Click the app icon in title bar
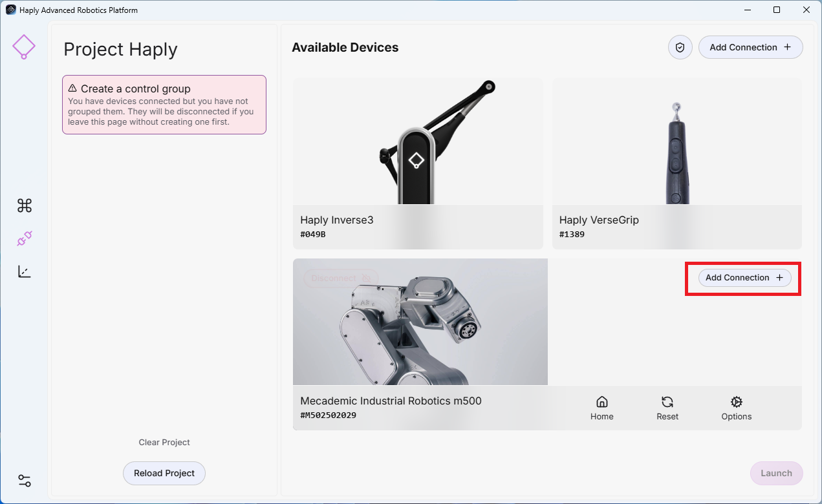 pyautogui.click(x=11, y=10)
